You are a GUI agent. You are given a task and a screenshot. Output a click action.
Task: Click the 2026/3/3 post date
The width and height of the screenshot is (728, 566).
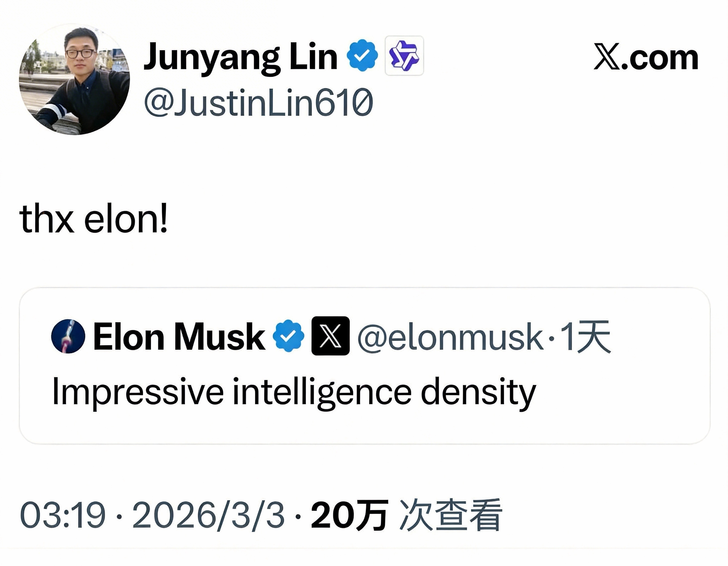click(x=208, y=515)
